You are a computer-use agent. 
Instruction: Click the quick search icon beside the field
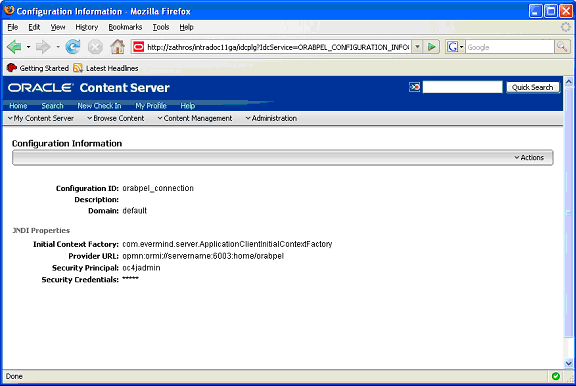414,87
